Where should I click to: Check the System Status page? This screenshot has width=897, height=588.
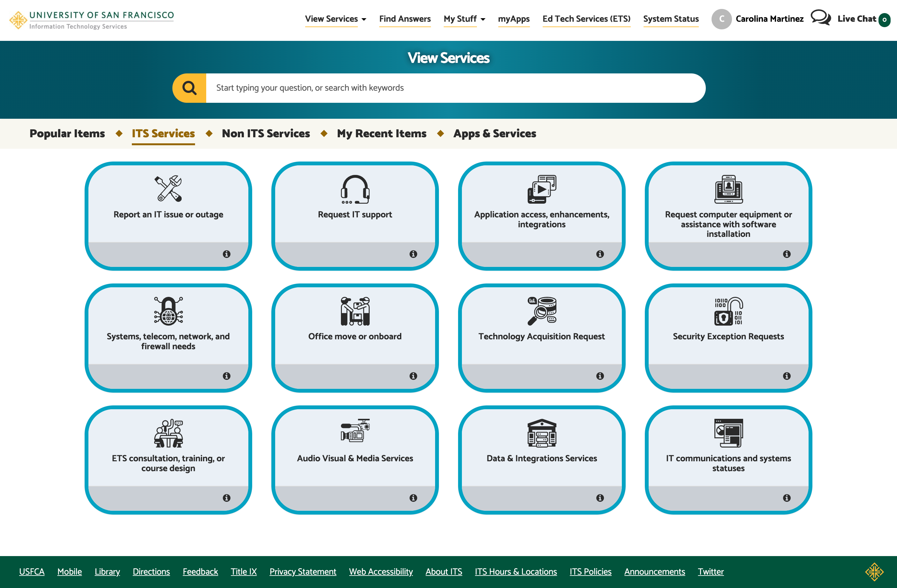tap(671, 19)
